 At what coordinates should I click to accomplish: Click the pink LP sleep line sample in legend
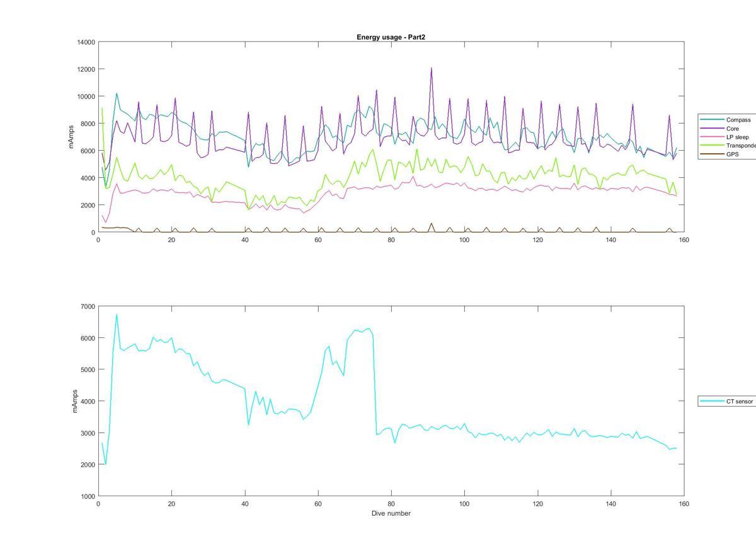click(712, 137)
